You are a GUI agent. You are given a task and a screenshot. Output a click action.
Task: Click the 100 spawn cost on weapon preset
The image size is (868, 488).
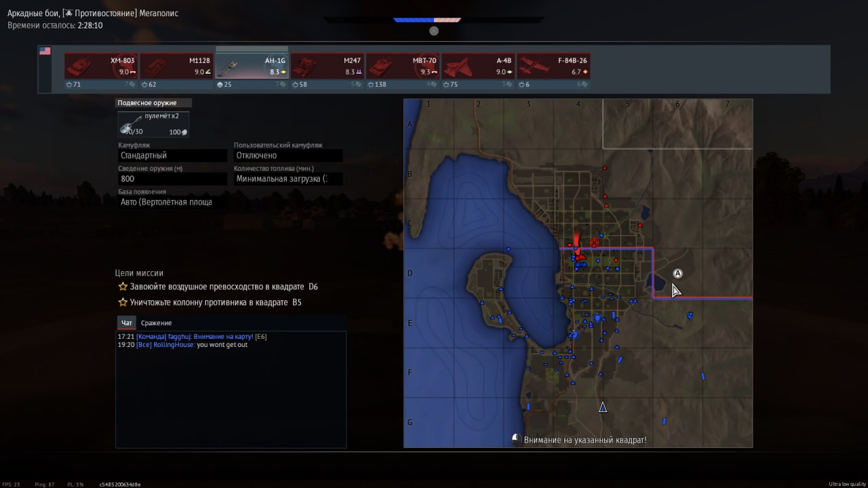(x=178, y=132)
